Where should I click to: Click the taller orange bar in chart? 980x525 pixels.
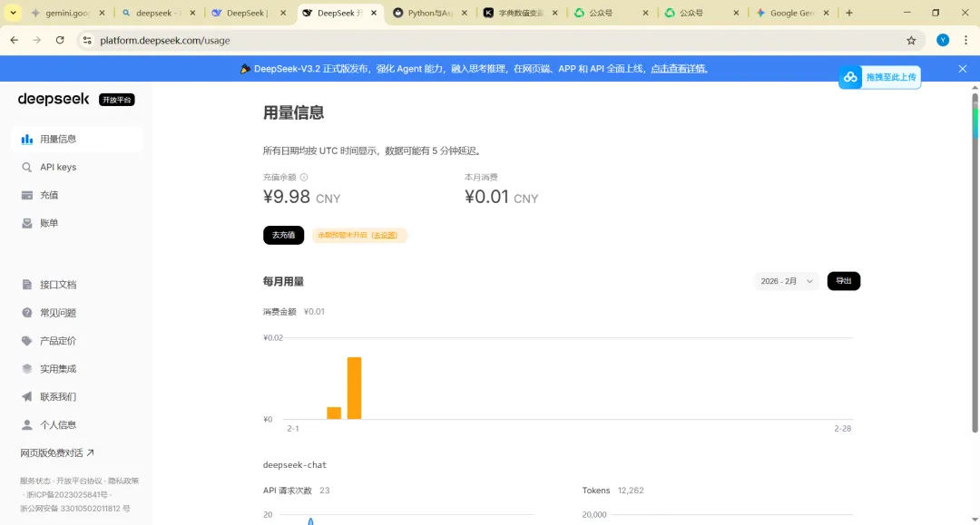pyautogui.click(x=355, y=388)
